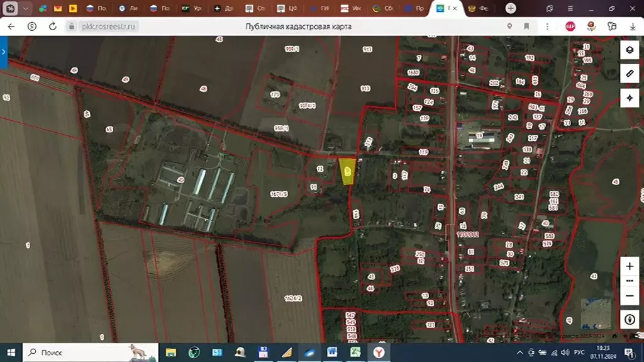Go back to previous page

(11, 26)
